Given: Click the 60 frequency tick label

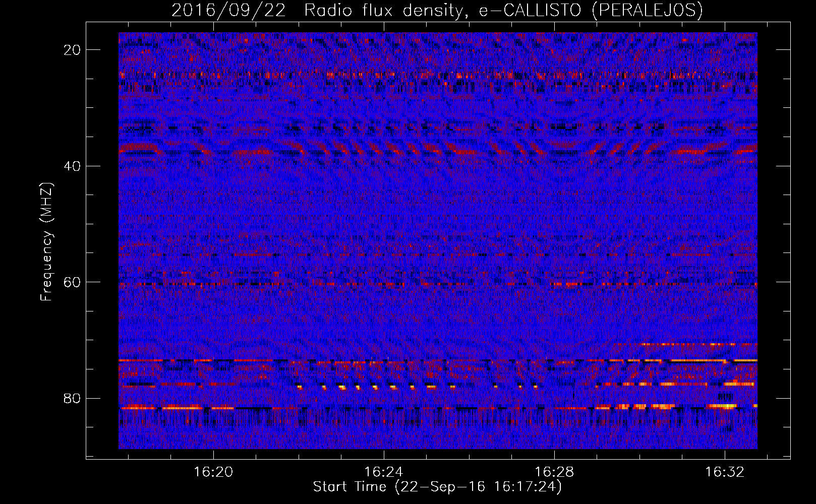Looking at the screenshot, I should point(73,282).
